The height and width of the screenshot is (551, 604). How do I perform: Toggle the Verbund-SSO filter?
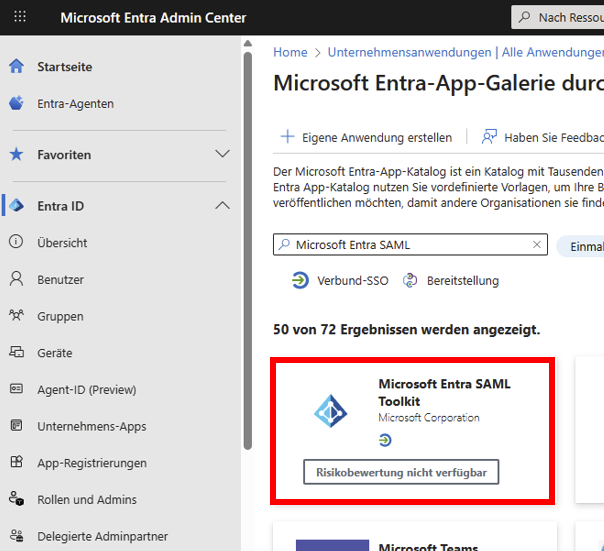(x=341, y=281)
